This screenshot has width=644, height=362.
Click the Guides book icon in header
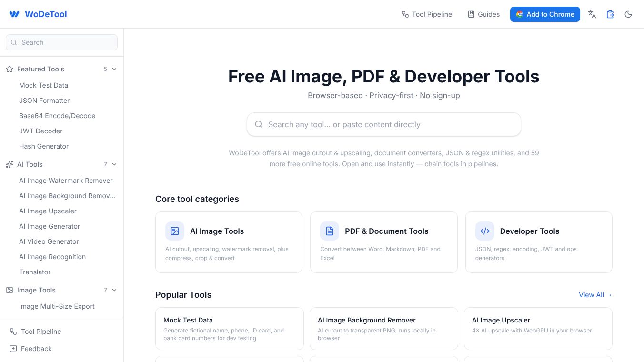tap(471, 14)
